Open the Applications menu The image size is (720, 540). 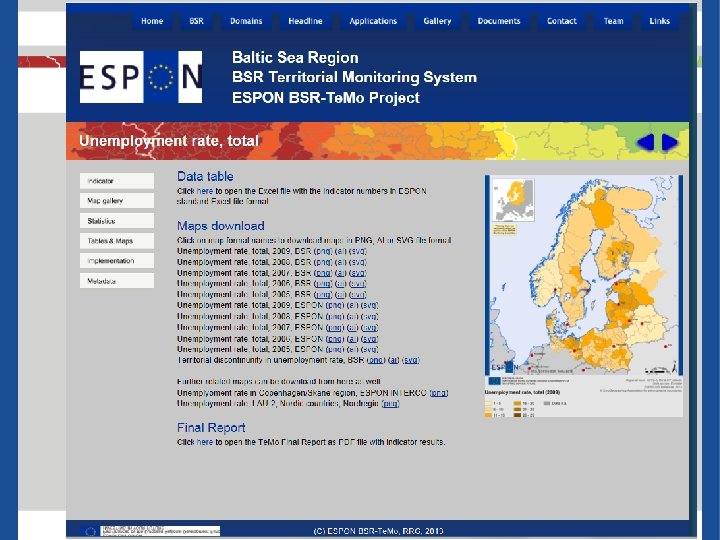pos(373,21)
